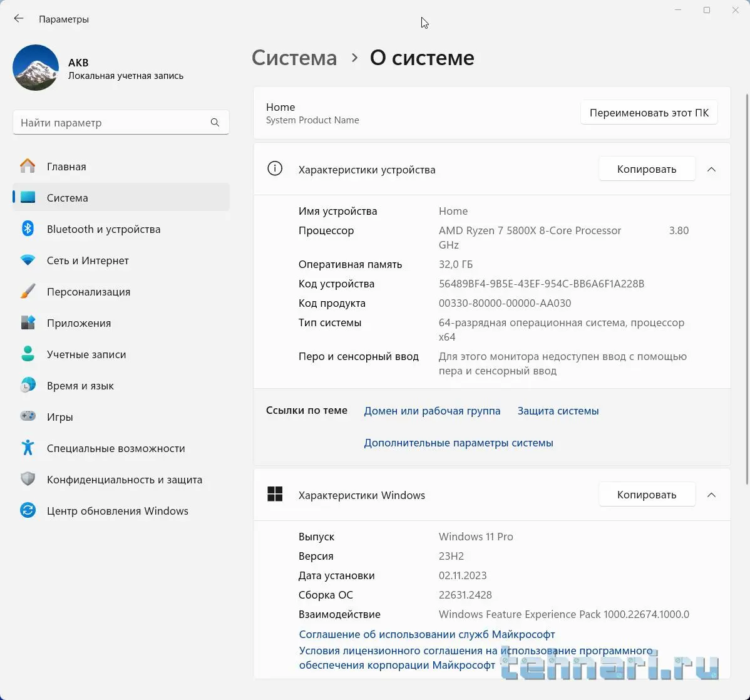This screenshot has height=700, width=750.
Task: Collapse Характеристики устройства section chevron
Action: (x=711, y=170)
